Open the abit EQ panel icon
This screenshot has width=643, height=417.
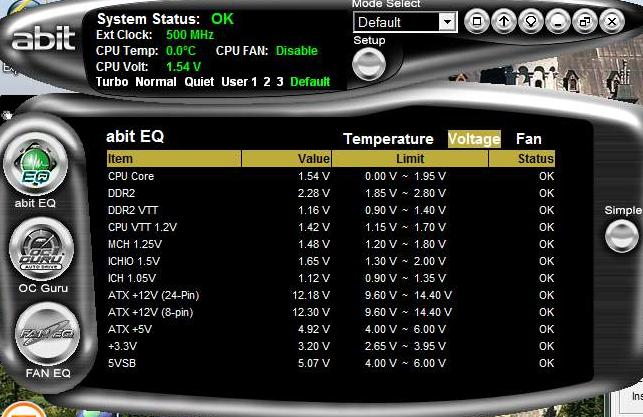35,164
